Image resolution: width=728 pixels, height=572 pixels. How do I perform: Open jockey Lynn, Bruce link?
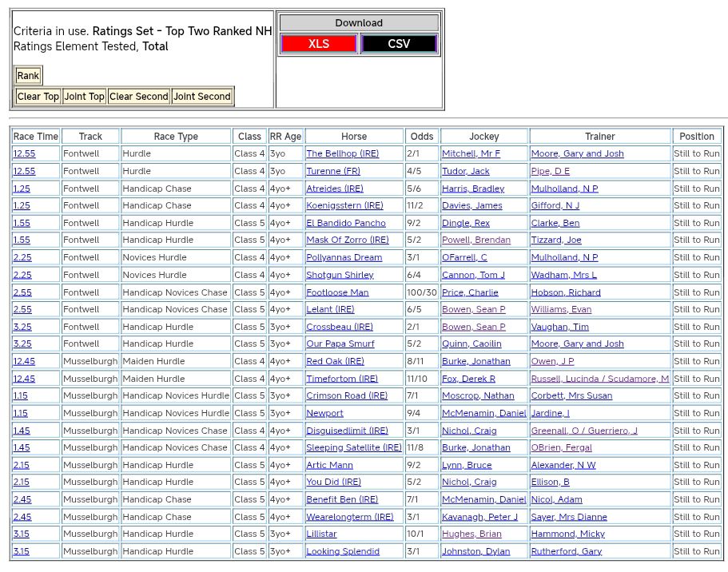point(467,465)
